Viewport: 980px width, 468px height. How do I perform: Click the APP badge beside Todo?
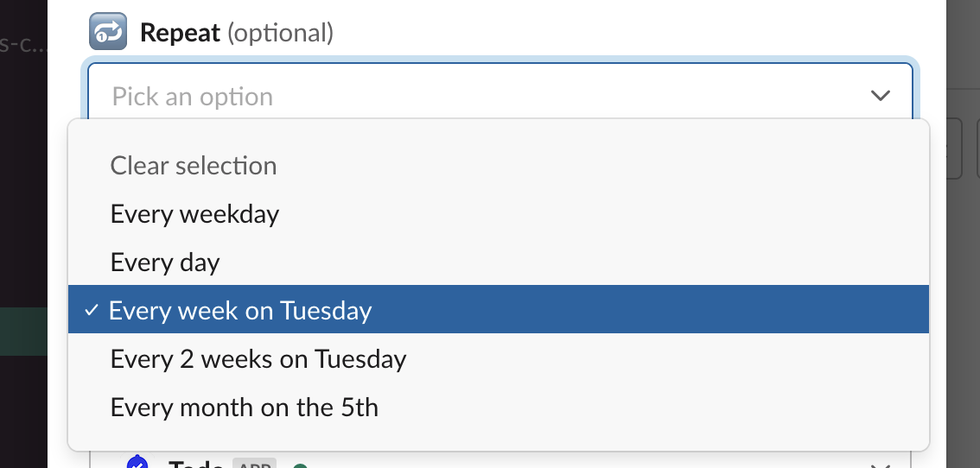tap(253, 465)
